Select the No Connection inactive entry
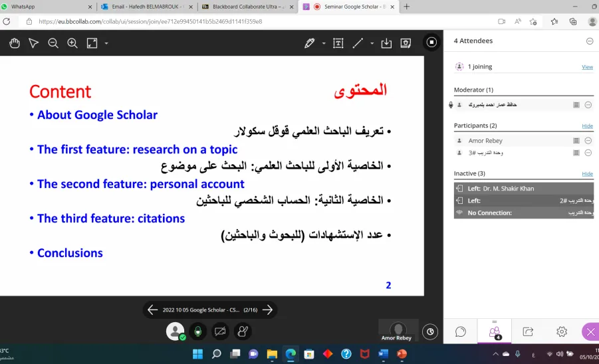The height and width of the screenshot is (364, 599). 523,213
